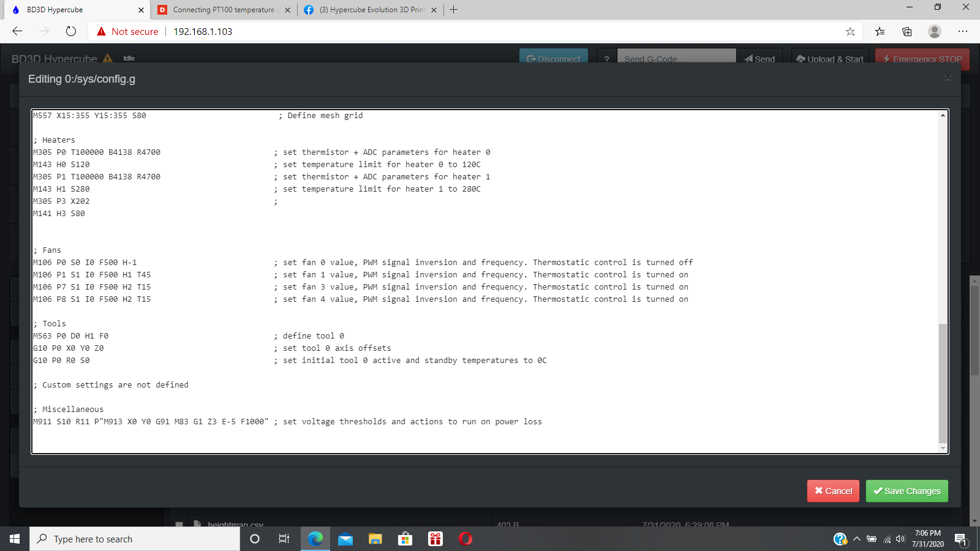Reload the page with refresh icon
Viewport: 980px width, 551px height.
(x=71, y=31)
